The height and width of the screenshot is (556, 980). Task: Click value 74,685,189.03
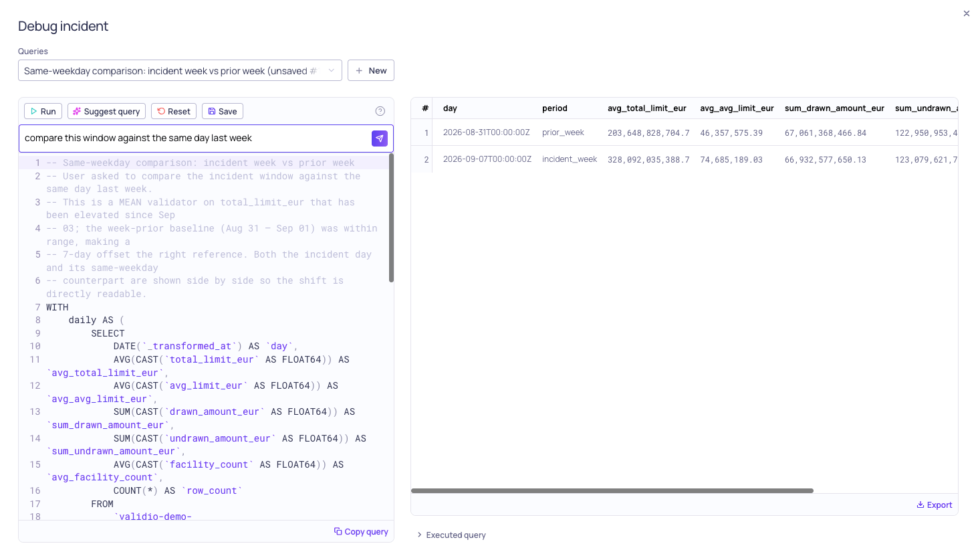click(x=731, y=160)
